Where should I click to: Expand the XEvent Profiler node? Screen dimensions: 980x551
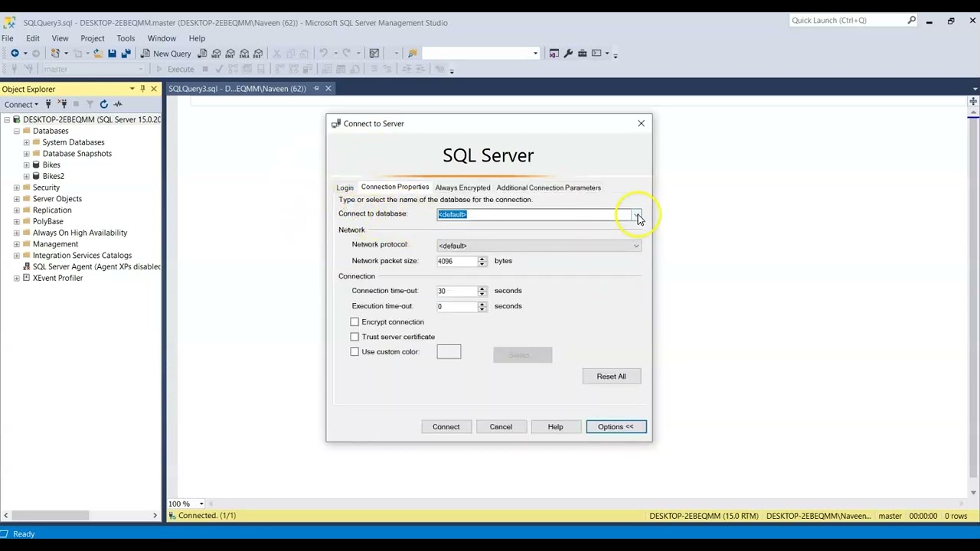16,278
